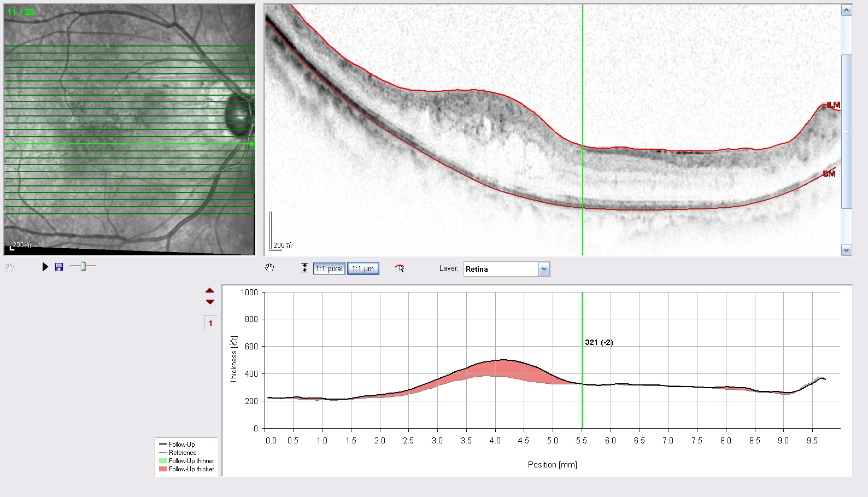The width and height of the screenshot is (868, 497).
Task: Activate the hand pan tool below OCT scan
Action: pos(269,268)
